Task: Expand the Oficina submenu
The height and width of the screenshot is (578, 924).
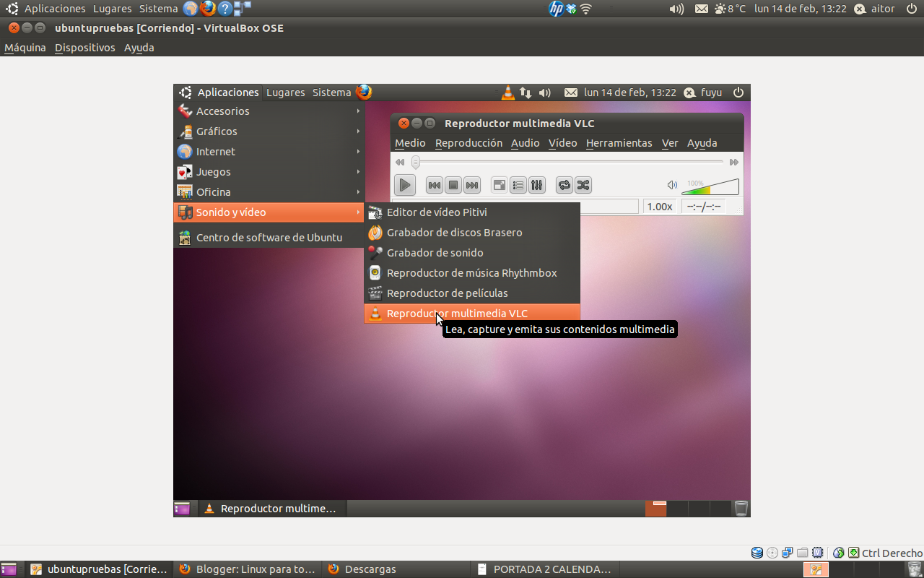Action: pyautogui.click(x=269, y=192)
